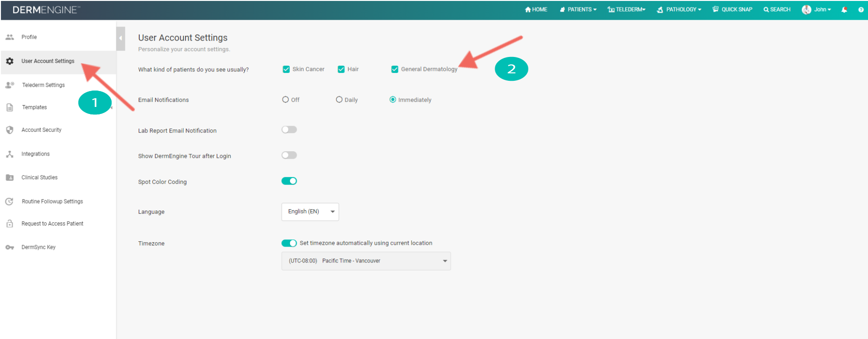Collapse the sidebar with the arrow handle

tap(121, 38)
